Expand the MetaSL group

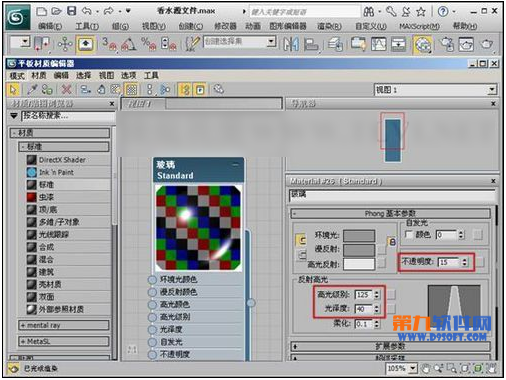[64, 341]
